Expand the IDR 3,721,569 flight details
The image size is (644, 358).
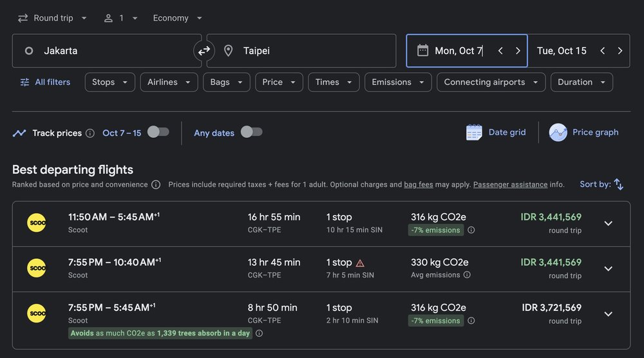tap(608, 314)
